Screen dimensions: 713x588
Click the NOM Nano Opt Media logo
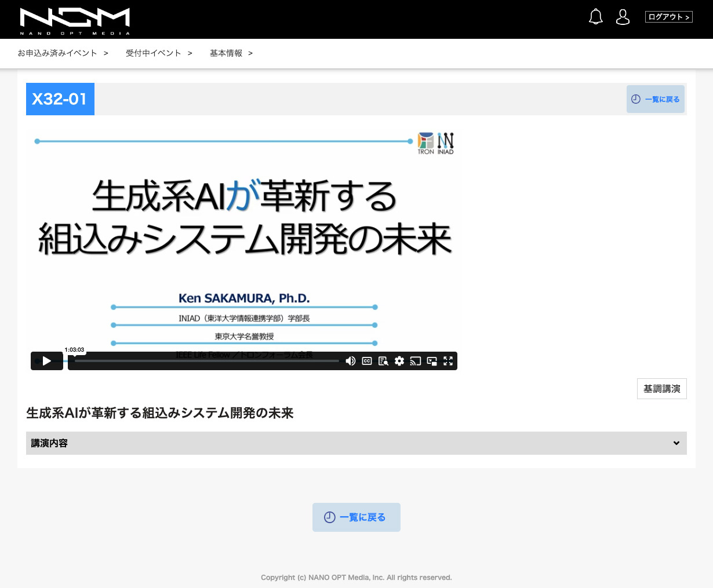click(x=75, y=21)
